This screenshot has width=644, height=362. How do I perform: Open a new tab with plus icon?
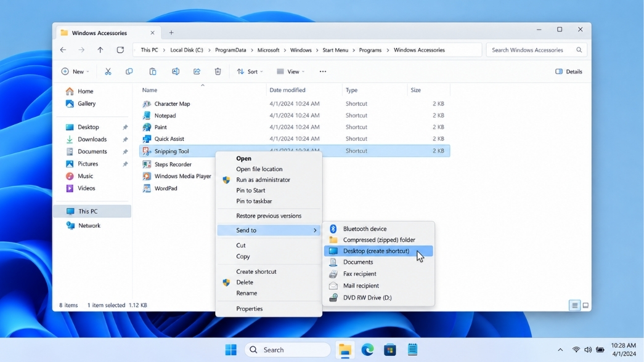coord(171,33)
